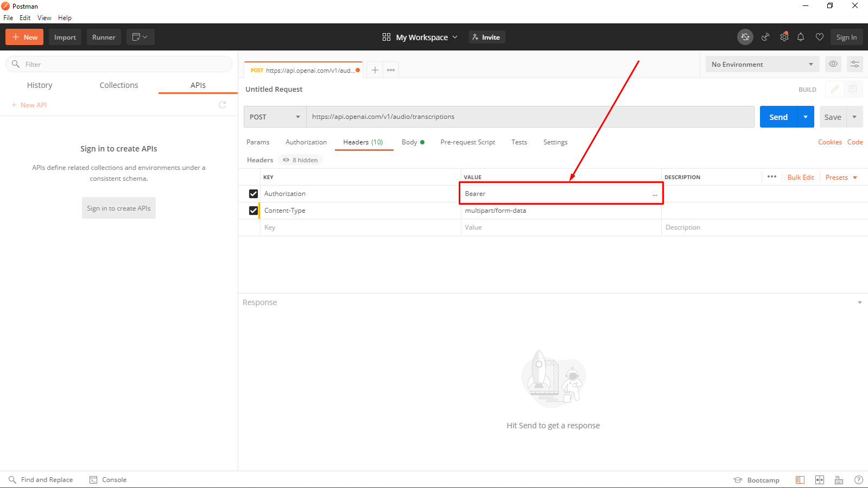The width and height of the screenshot is (868, 488).
Task: Uncheck the Content-Type header checkbox
Action: pos(254,211)
